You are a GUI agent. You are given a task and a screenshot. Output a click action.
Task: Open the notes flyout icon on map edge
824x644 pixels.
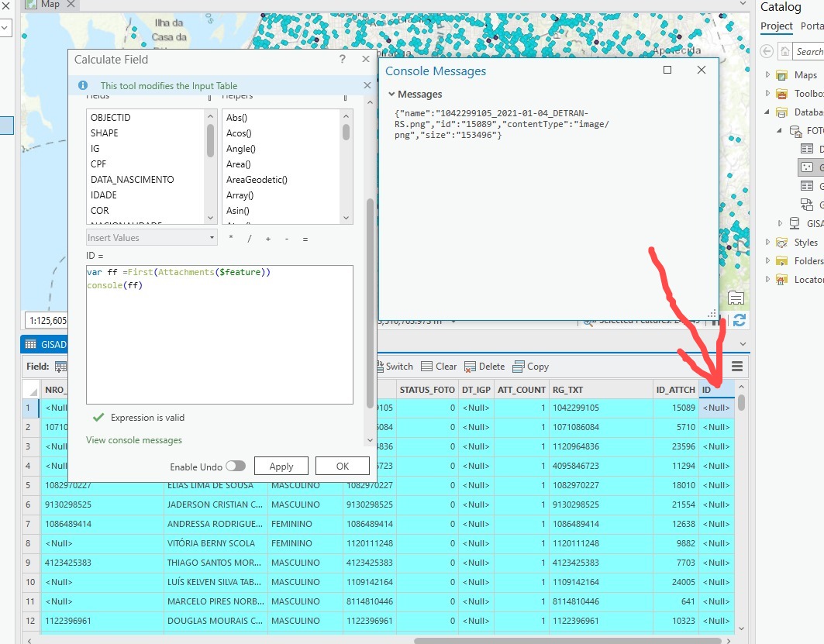[x=735, y=297]
